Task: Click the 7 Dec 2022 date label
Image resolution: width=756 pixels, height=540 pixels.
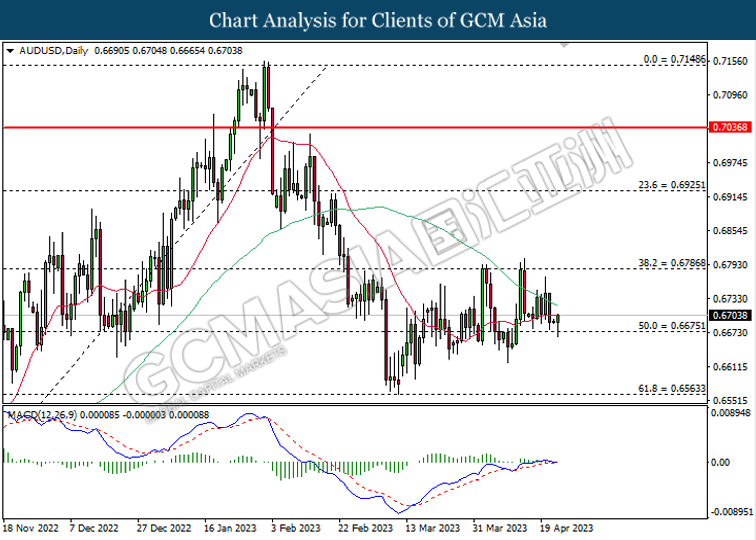Action: click(x=94, y=528)
